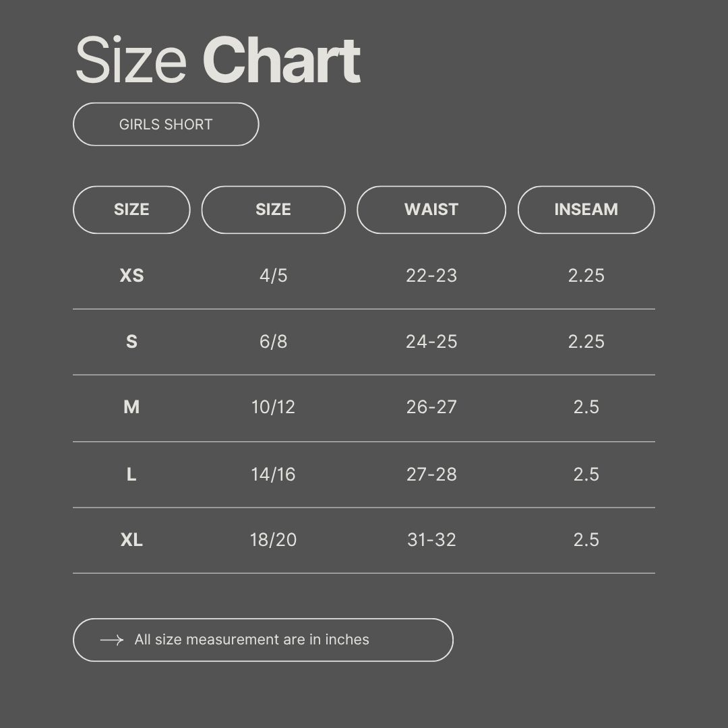The height and width of the screenshot is (728, 728).
Task: Click the INSEAM column header
Action: tap(586, 210)
